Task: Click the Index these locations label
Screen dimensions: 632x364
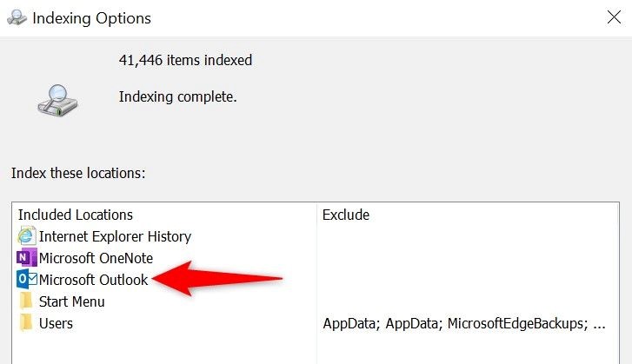Action: 78,173
